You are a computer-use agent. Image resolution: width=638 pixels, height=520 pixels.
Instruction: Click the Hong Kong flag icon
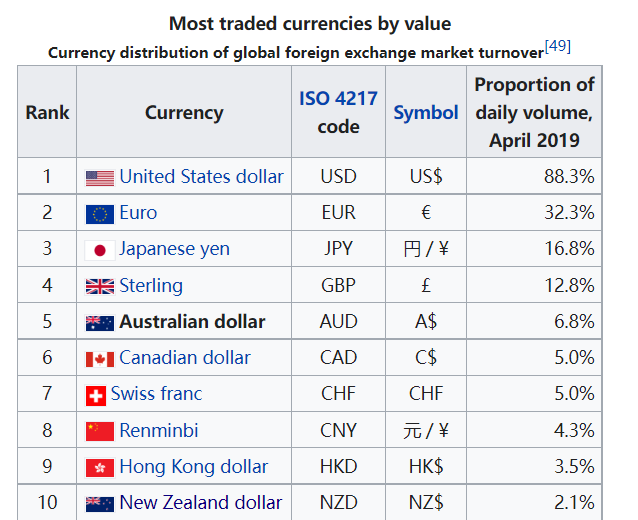100,468
